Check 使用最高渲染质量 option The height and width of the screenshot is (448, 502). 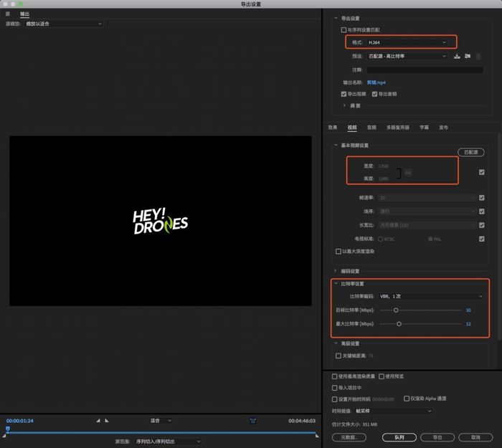[x=335, y=376]
